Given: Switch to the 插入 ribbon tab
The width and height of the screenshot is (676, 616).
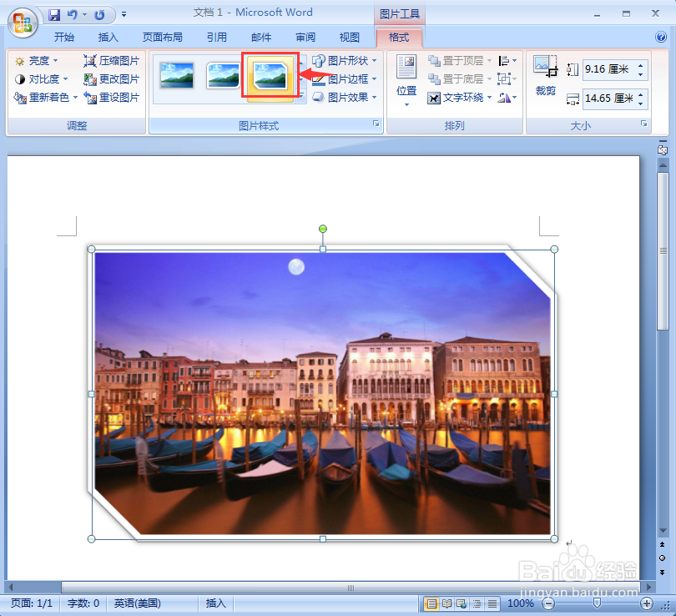Looking at the screenshot, I should point(108,37).
